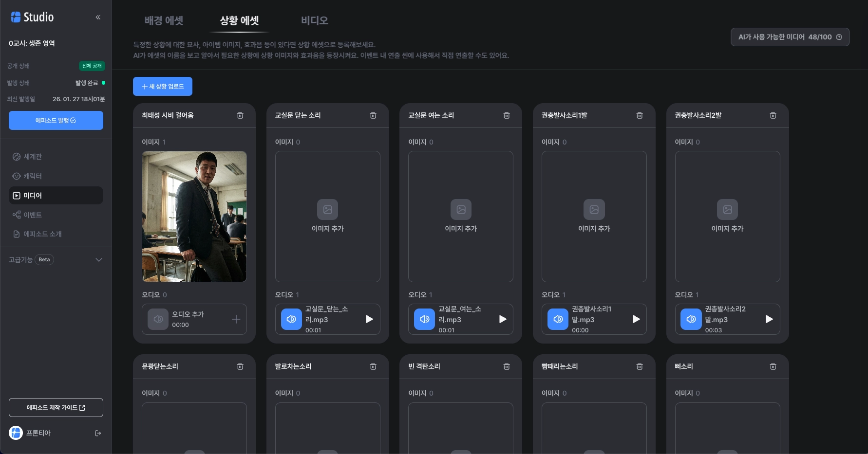868x454 pixels.
Task: Click the 빈 격탄소리 card title
Action: click(424, 366)
